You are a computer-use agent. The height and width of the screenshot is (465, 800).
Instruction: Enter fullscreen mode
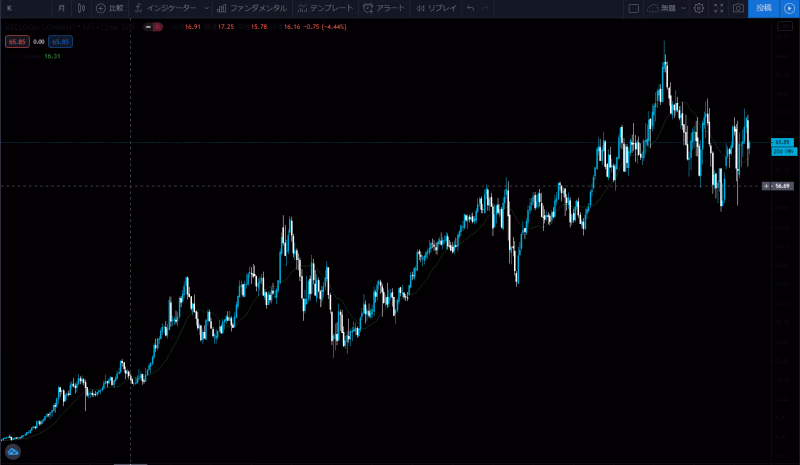tap(718, 8)
